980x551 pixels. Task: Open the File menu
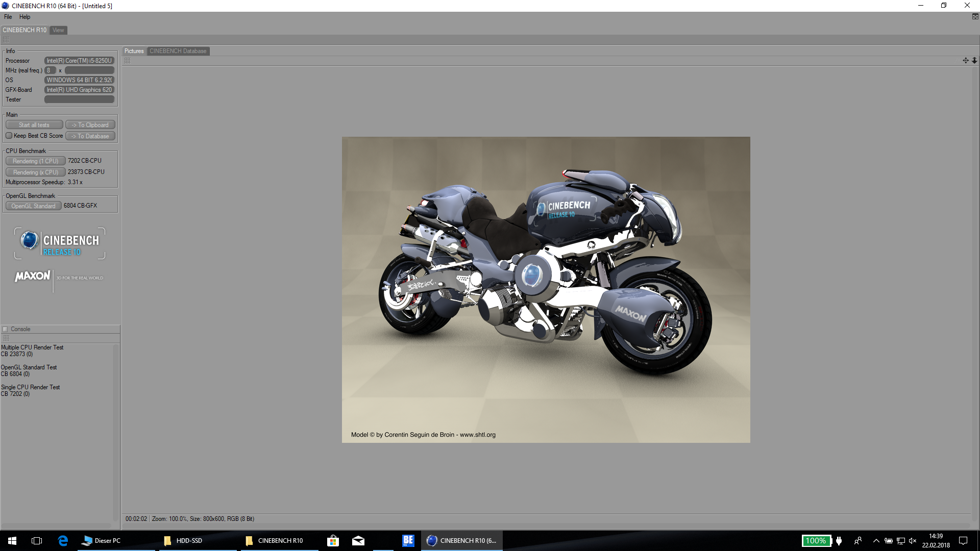pos(8,17)
